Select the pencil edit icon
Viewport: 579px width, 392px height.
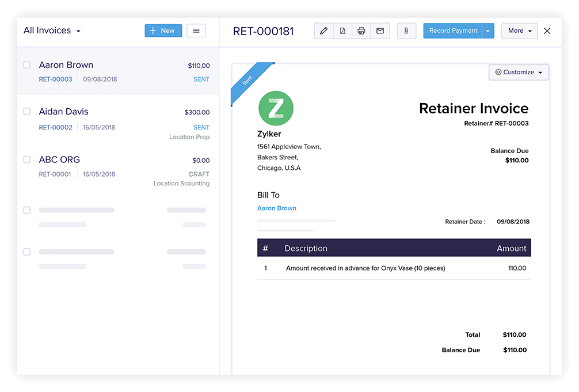click(323, 31)
